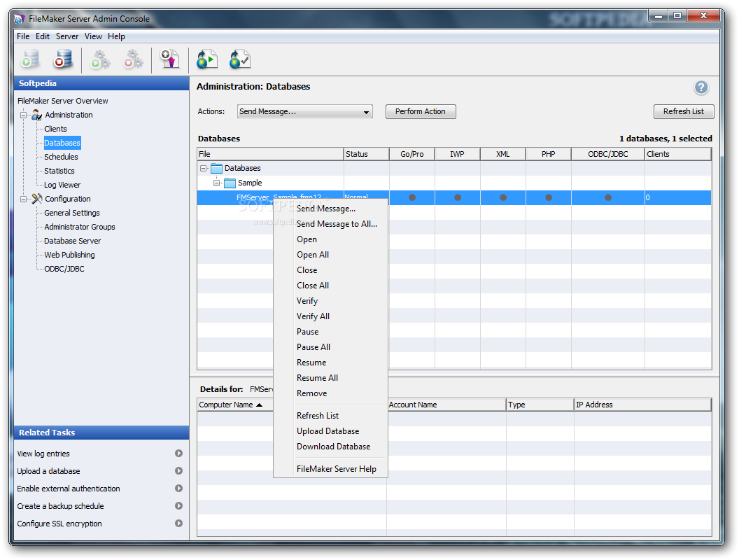Choose Send Message to All... in context menu
The width and height of the screenshot is (739, 560).
[x=330, y=224]
